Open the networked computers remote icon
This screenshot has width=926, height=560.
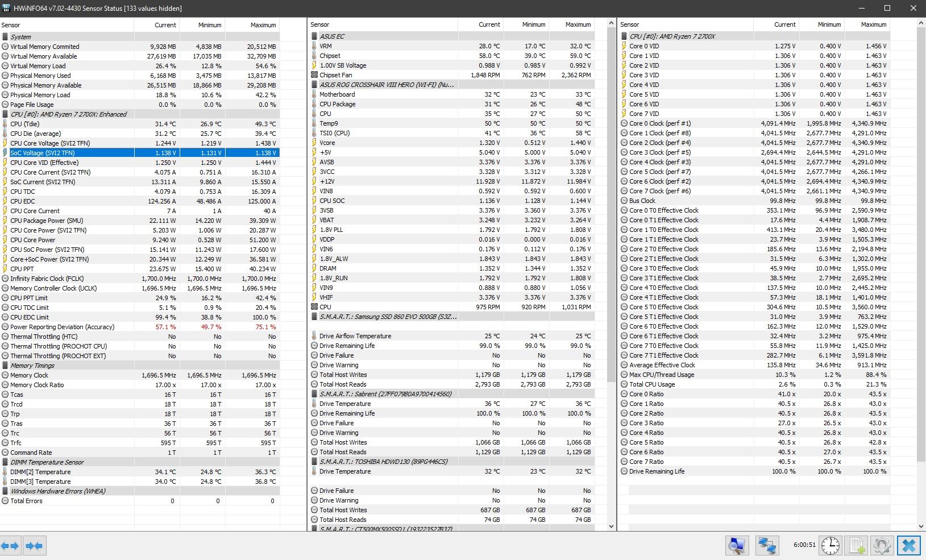tap(767, 546)
